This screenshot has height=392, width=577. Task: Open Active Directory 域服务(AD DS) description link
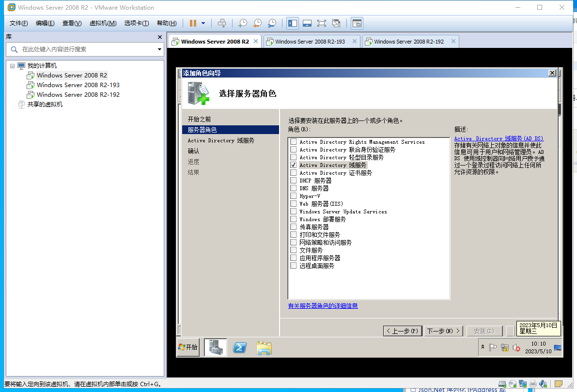coord(499,138)
